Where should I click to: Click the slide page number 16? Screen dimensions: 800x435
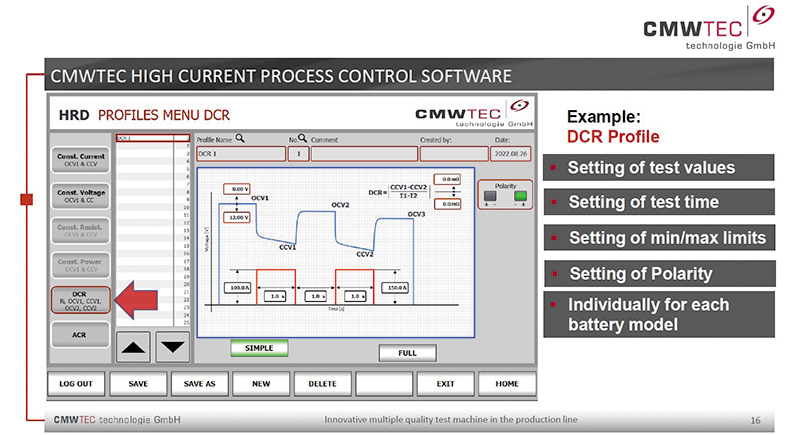click(x=755, y=420)
